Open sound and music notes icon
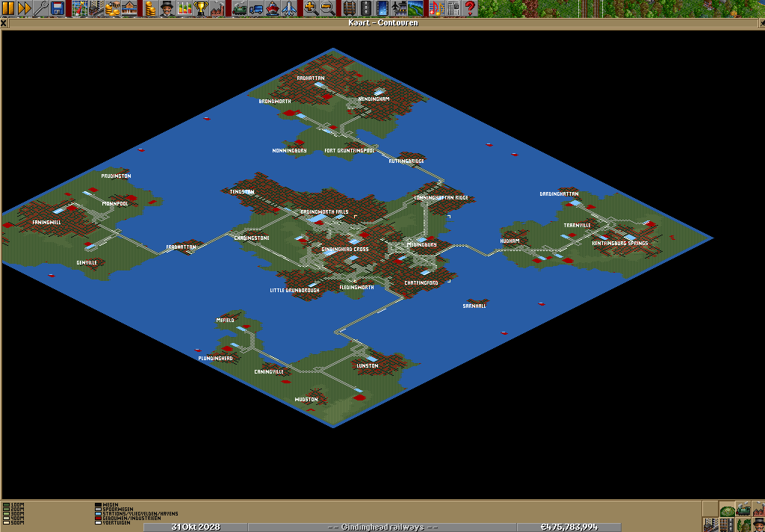The image size is (765, 532). [x=438, y=8]
